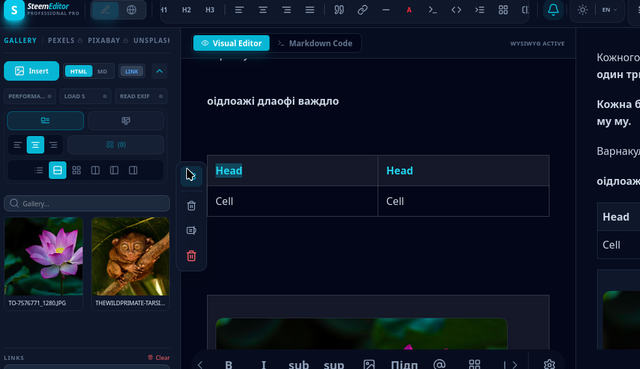Insert mention with the @ icon
Screen dimensions: 640x369
click(x=439, y=364)
